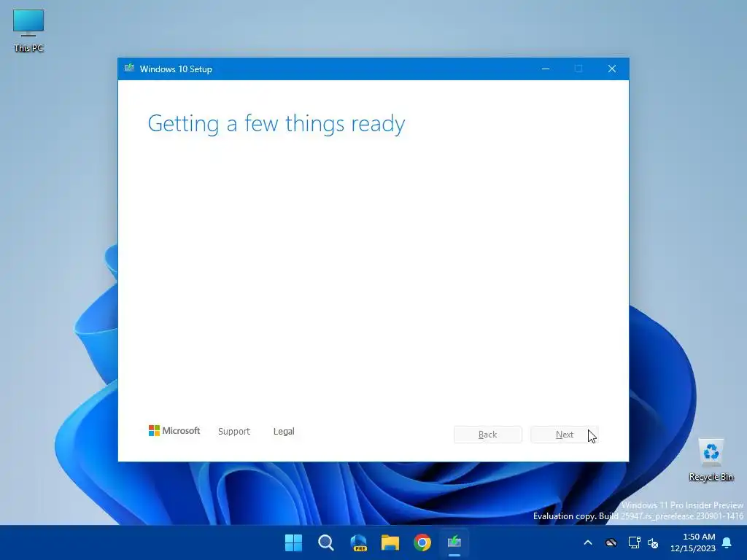Minimize the Windows 10 Setup window
The height and width of the screenshot is (560, 747).
pyautogui.click(x=546, y=69)
